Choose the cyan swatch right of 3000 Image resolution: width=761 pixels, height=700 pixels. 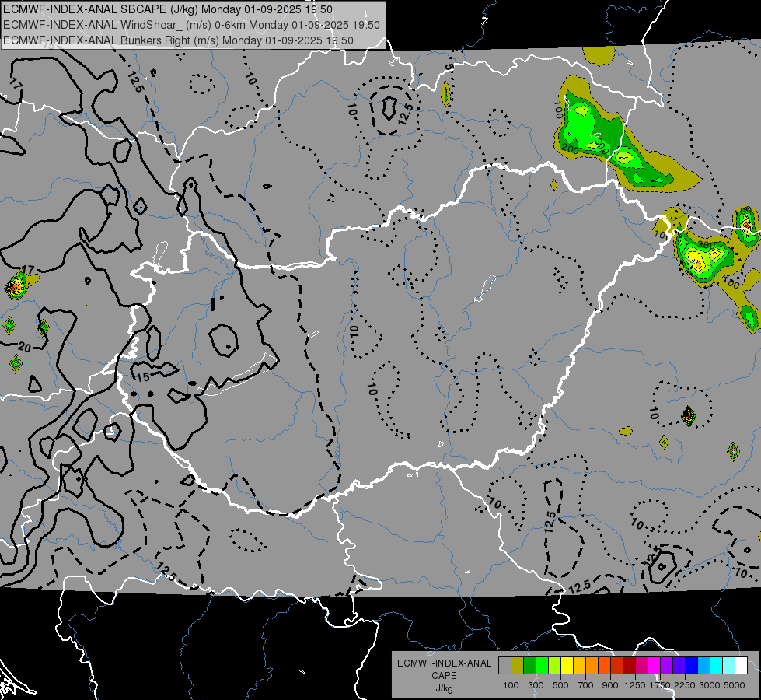point(717,665)
